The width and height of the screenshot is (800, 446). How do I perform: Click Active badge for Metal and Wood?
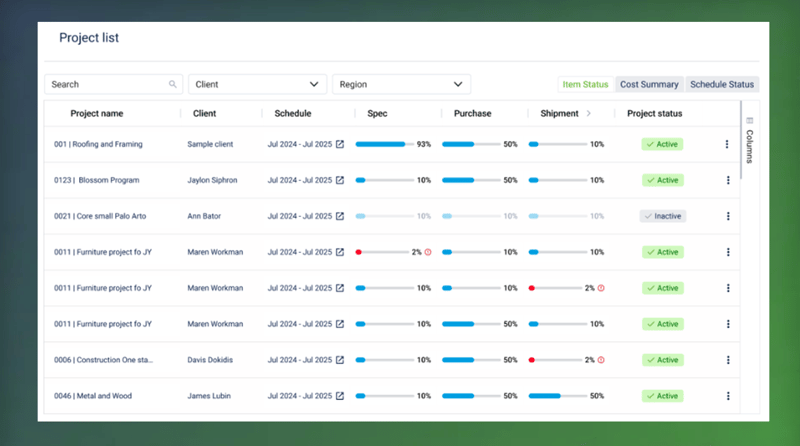point(663,396)
